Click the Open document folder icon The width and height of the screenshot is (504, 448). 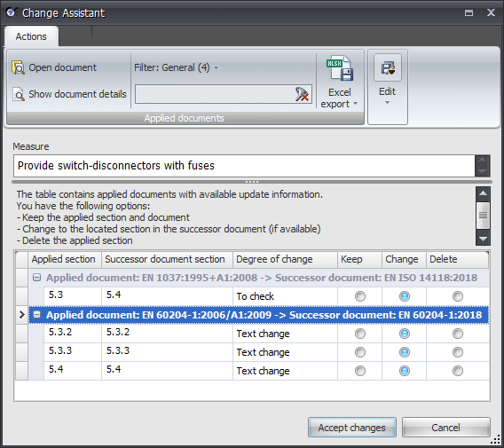(x=19, y=67)
